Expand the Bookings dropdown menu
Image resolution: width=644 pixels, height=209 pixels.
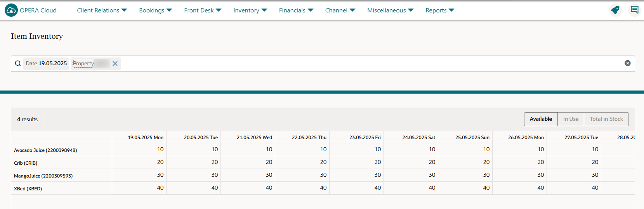tap(155, 10)
